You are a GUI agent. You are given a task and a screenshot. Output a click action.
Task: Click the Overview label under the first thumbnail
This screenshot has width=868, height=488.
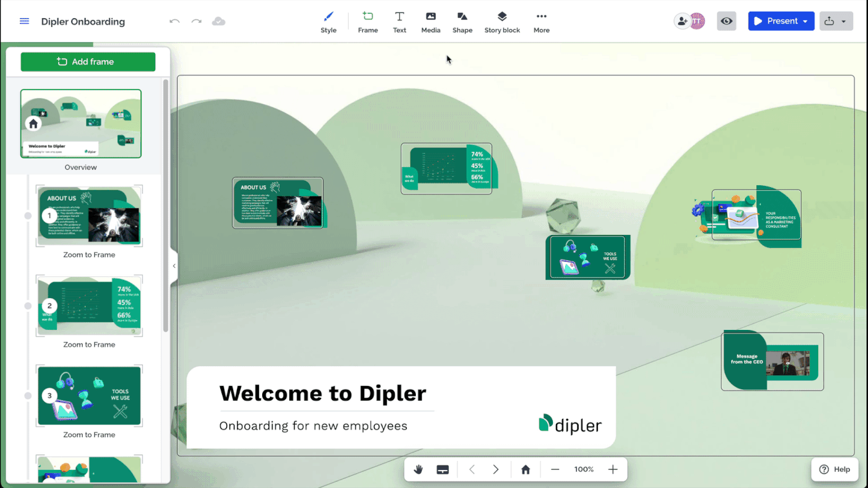[x=81, y=167]
